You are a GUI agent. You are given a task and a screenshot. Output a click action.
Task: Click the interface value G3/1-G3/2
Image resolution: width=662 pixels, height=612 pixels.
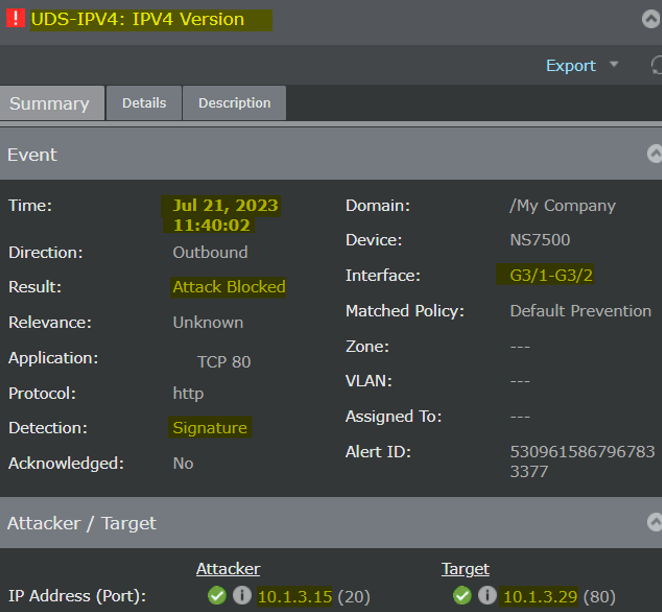click(551, 275)
